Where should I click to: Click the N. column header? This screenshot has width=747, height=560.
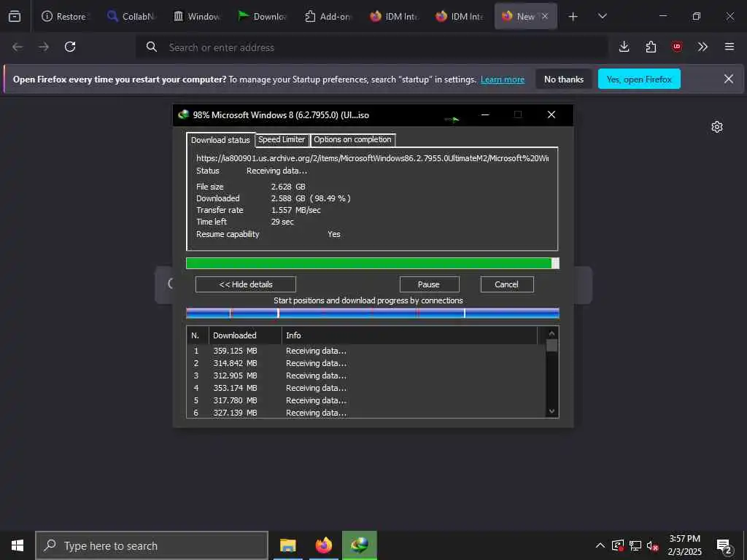coord(197,335)
